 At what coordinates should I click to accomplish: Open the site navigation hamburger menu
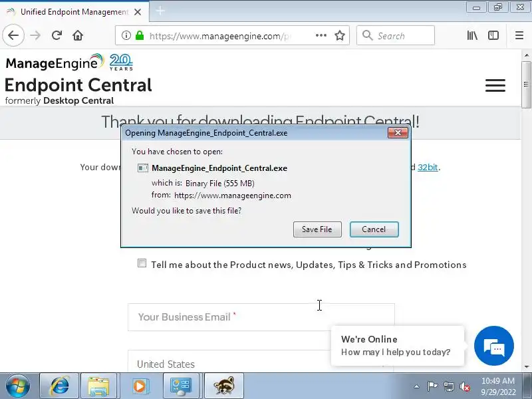click(x=495, y=86)
